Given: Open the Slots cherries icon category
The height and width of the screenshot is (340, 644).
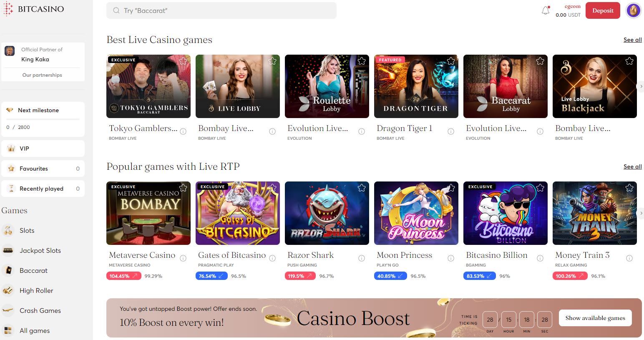Looking at the screenshot, I should (8, 230).
